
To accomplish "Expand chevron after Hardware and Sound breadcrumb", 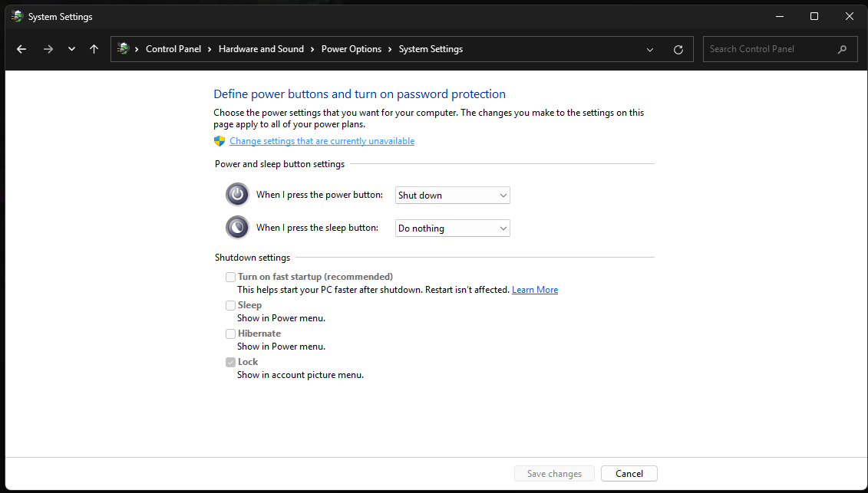I will tap(313, 49).
